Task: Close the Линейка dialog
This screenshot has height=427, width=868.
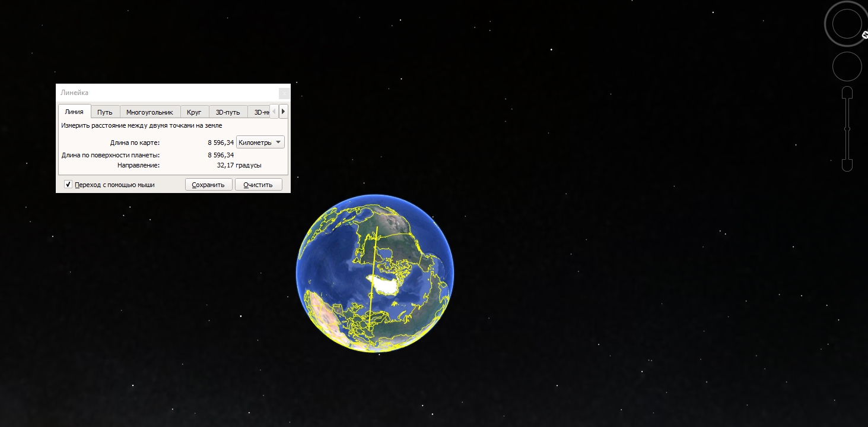Action: coord(284,93)
